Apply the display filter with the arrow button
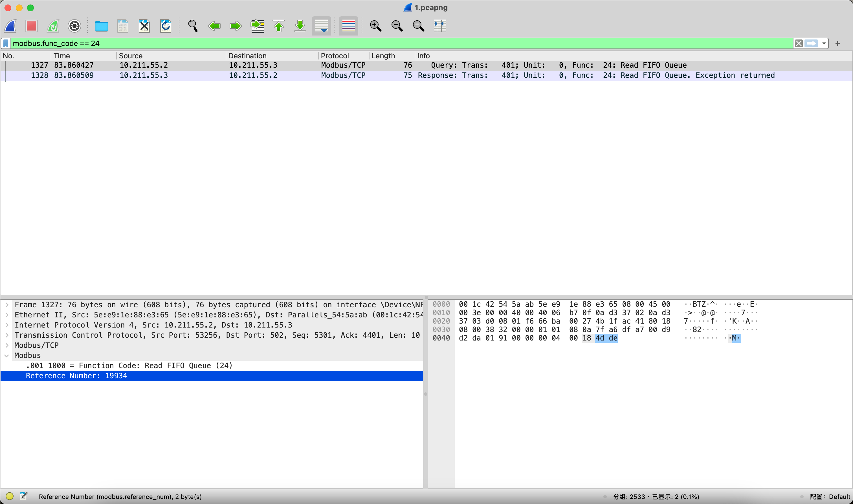This screenshot has height=504, width=853. [x=812, y=43]
